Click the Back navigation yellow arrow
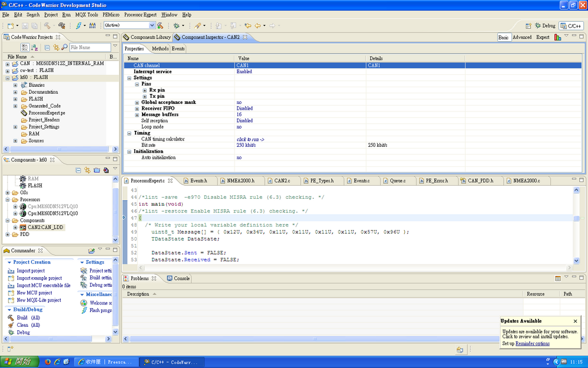The image size is (588, 368). (x=257, y=25)
